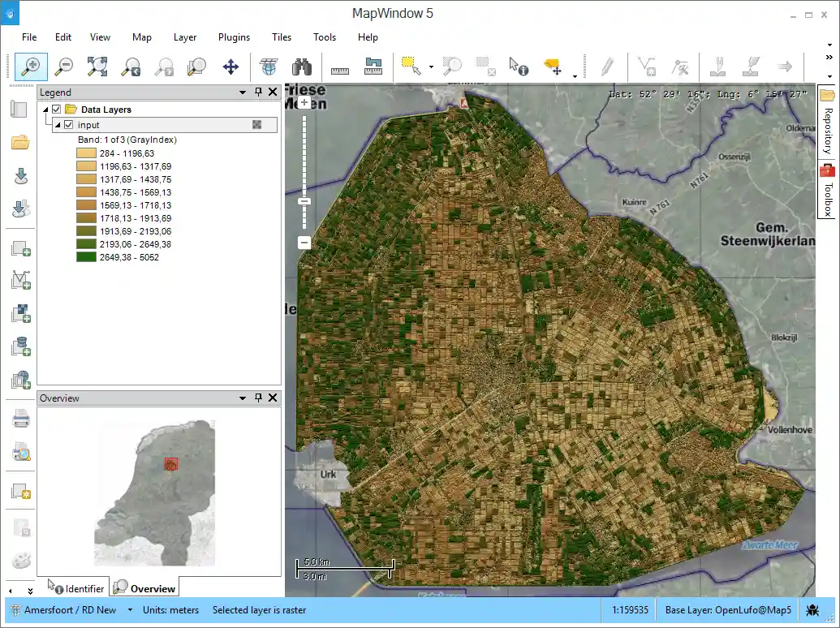Zoom to full map extent
The image size is (840, 628).
[98, 67]
